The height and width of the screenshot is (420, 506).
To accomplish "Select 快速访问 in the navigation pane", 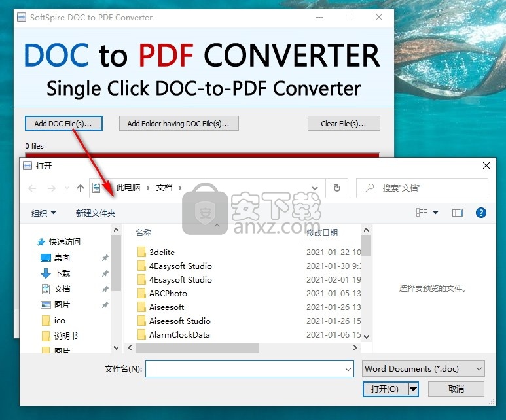I will point(59,241).
